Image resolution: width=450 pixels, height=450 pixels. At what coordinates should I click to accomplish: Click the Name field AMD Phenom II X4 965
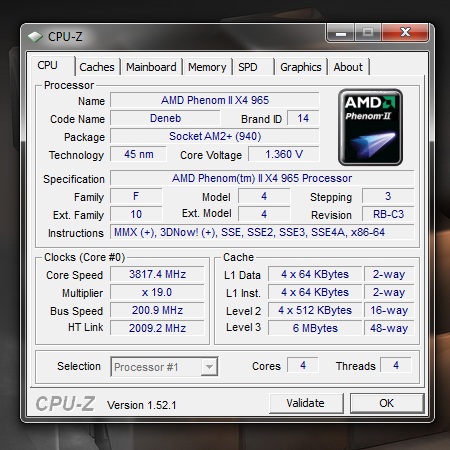click(x=215, y=100)
